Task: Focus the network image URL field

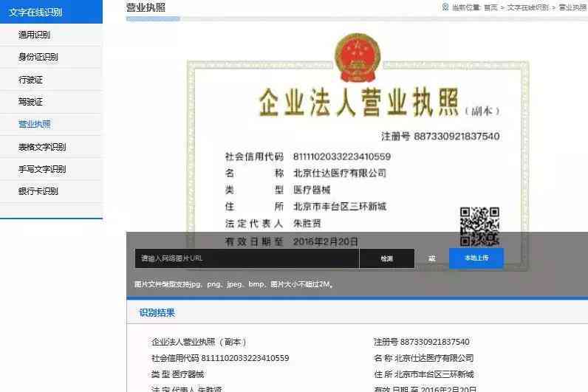Action: pyautogui.click(x=247, y=258)
